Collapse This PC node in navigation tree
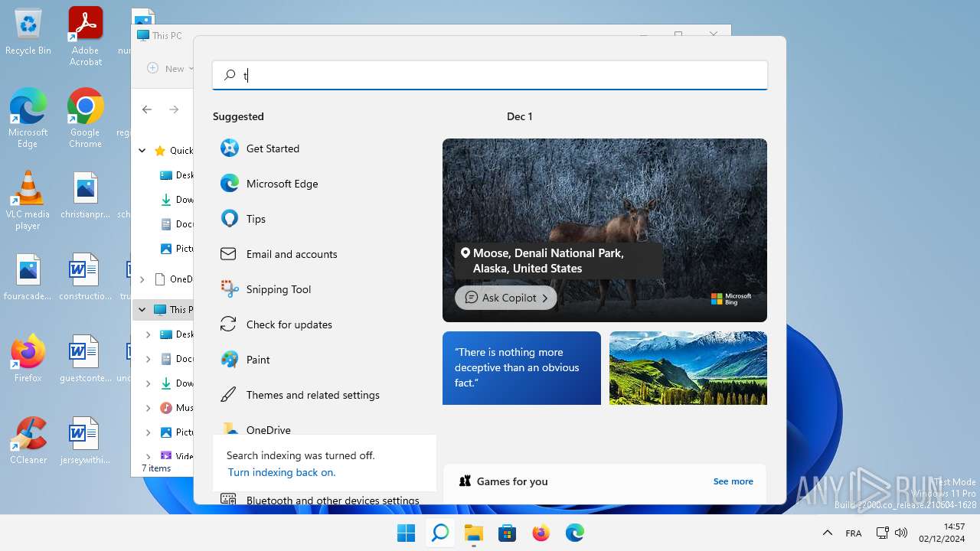This screenshot has width=980, height=551. point(142,310)
